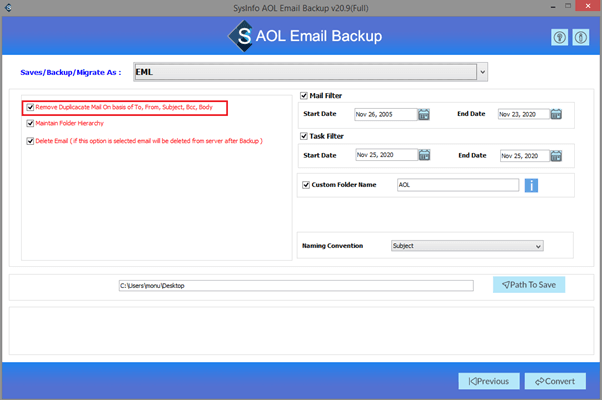The width and height of the screenshot is (602, 400).
Task: Click the app icon in the title bar
Action: tap(8, 7)
